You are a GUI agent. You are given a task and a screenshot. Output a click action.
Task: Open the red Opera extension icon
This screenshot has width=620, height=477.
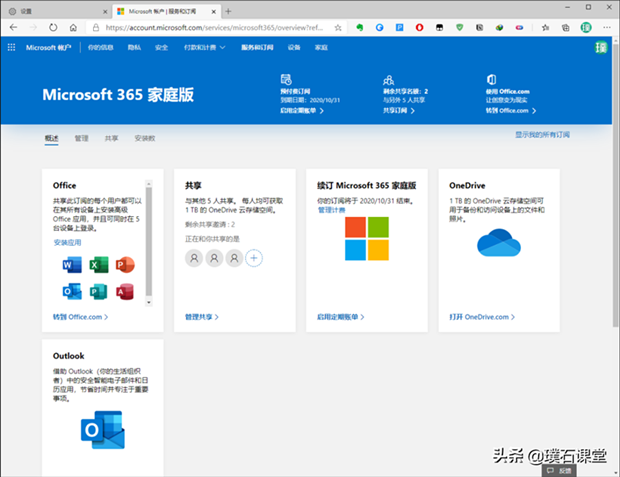[420, 27]
